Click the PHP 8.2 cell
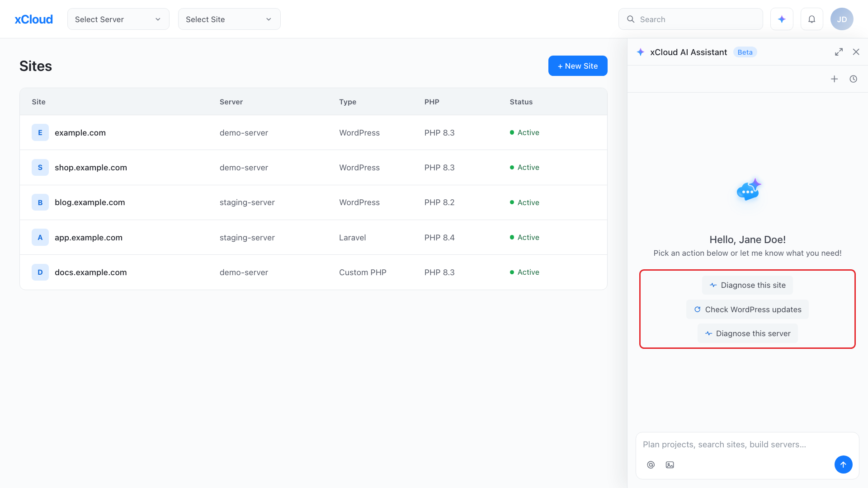 click(439, 202)
